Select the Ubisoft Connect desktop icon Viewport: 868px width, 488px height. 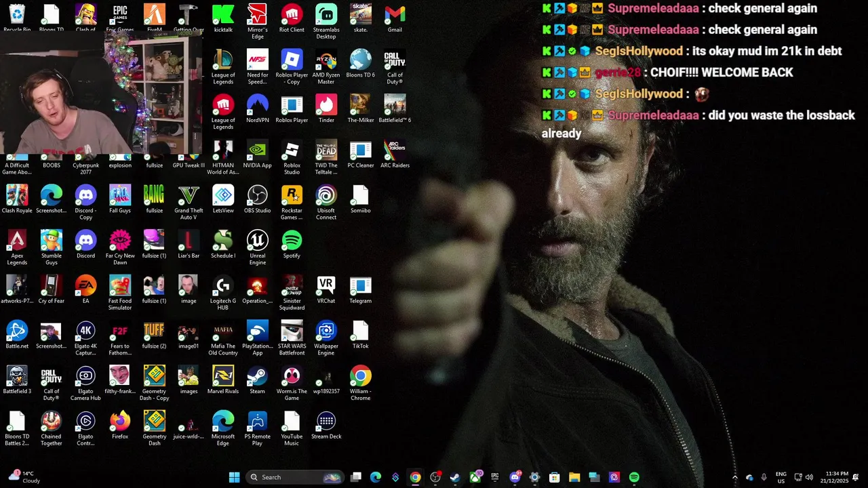point(326,202)
